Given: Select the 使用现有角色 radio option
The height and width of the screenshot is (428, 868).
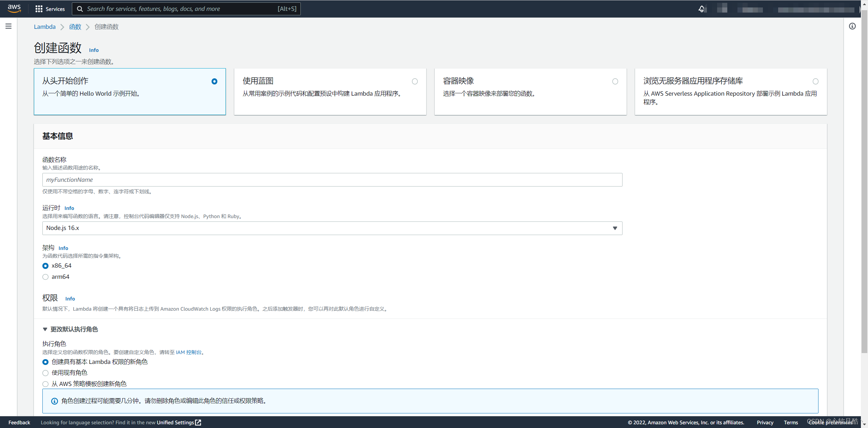Looking at the screenshot, I should point(45,373).
